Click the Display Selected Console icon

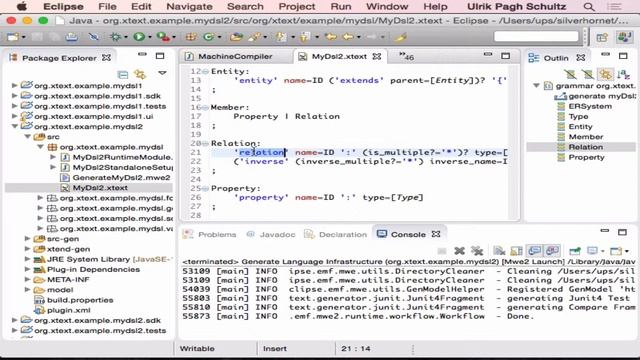[592, 251]
